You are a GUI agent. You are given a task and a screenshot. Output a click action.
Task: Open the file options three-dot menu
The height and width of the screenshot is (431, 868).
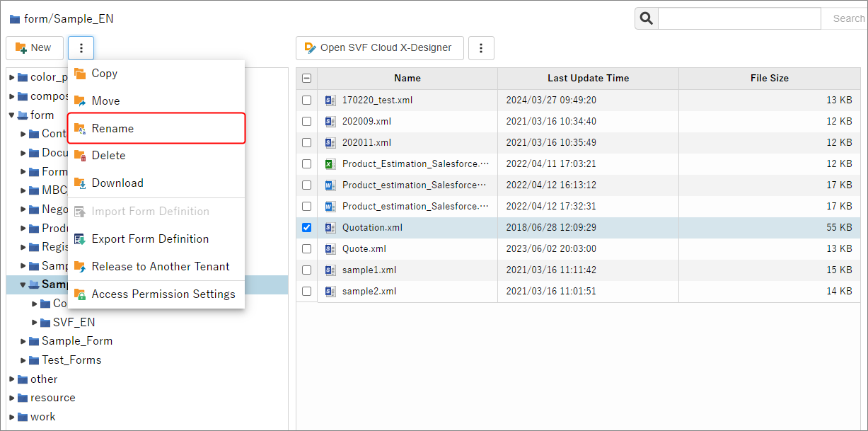[x=481, y=48]
